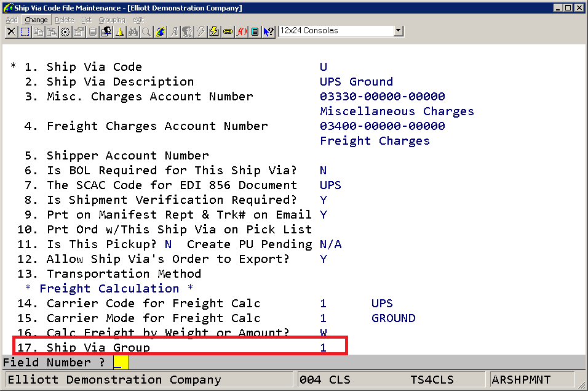588x391 pixels.
Task: Click the chain link icon
Action: pos(228,32)
